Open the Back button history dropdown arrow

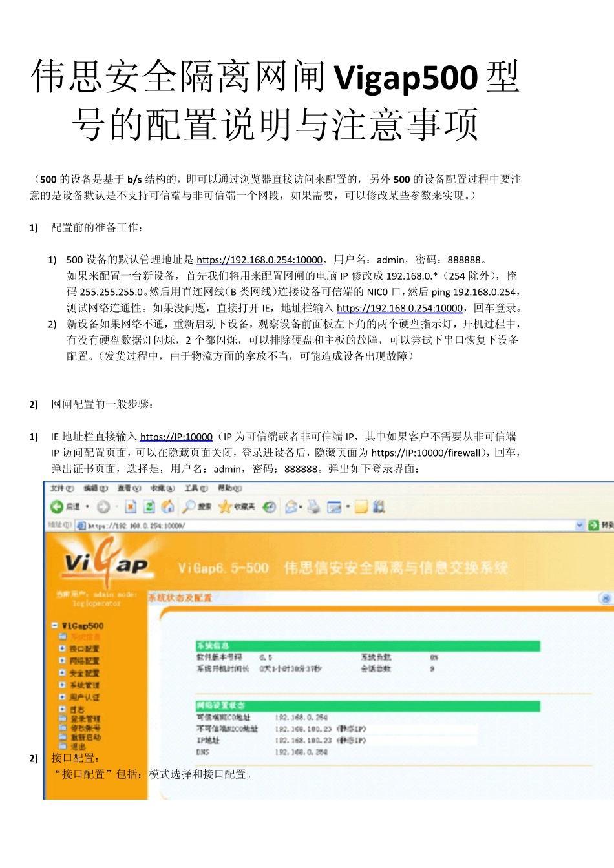tap(87, 507)
